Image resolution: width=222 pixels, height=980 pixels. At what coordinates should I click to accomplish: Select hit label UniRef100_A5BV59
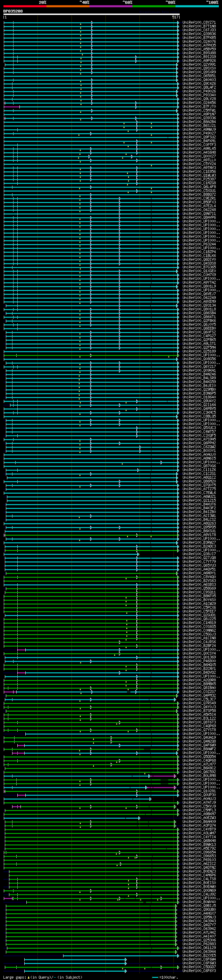click(x=199, y=49)
